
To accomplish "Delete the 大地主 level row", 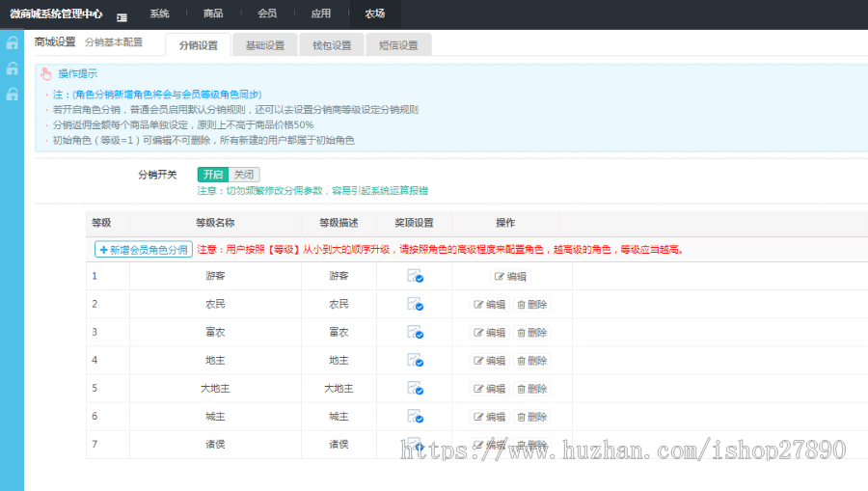I will 532,389.
